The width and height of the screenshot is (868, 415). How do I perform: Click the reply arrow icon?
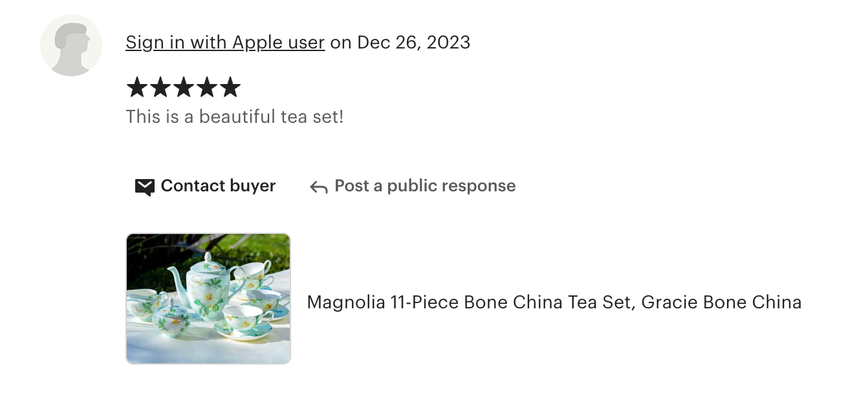[x=318, y=187]
